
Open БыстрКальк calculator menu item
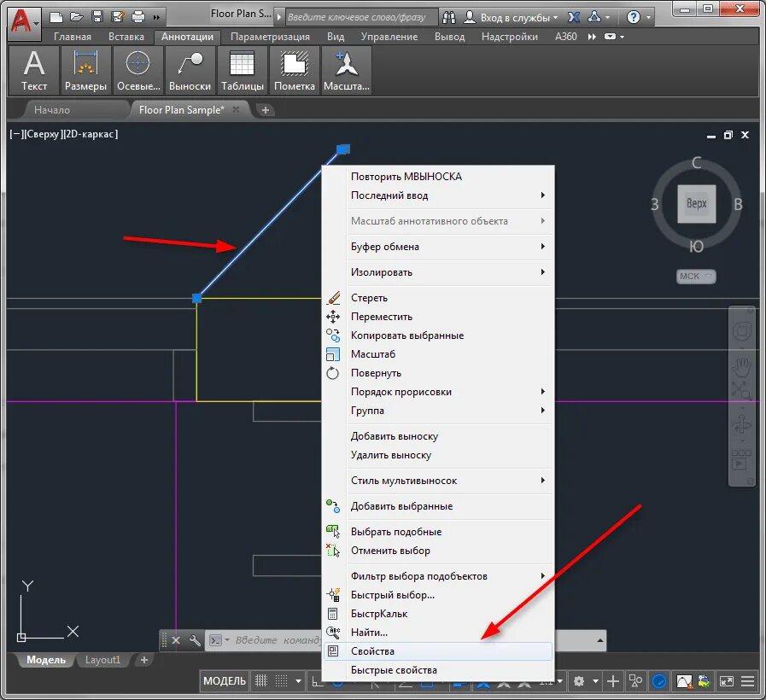(x=438, y=614)
